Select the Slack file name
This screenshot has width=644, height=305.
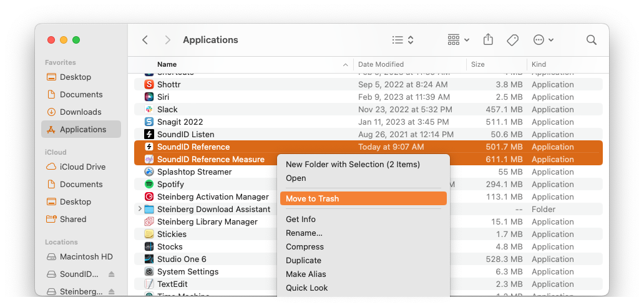pos(167,110)
